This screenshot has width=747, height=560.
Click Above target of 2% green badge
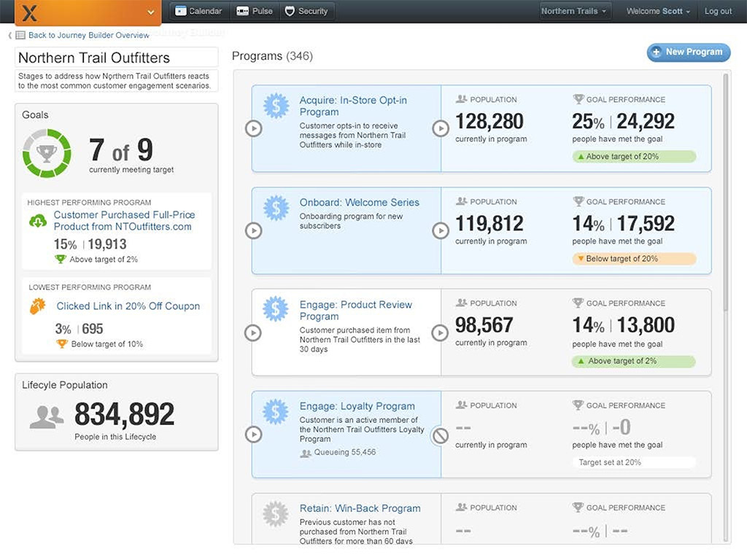tap(634, 361)
